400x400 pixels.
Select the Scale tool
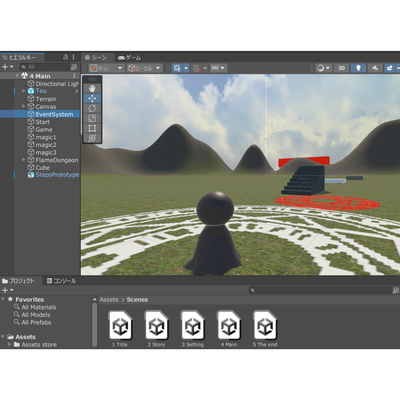(92, 118)
